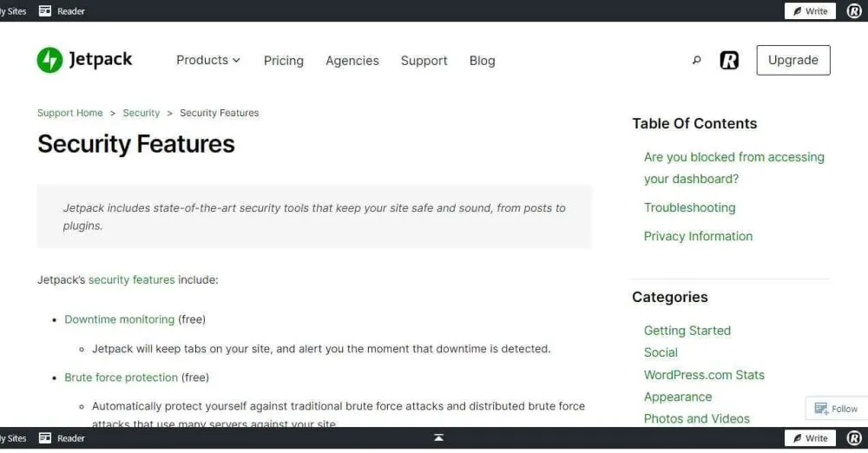Screen dimensions: 868x453
Task: Jump to Troubleshooting in Table of Contents
Action: (689, 207)
